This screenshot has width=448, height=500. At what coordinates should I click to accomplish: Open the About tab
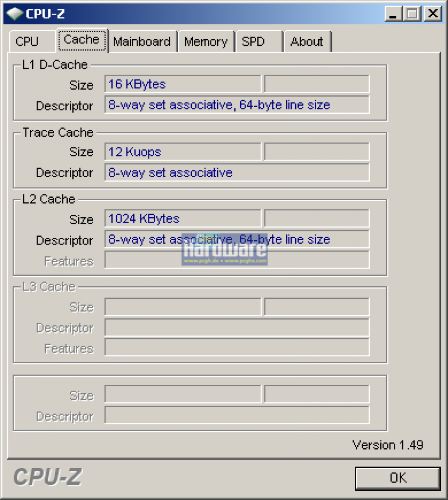click(x=307, y=42)
